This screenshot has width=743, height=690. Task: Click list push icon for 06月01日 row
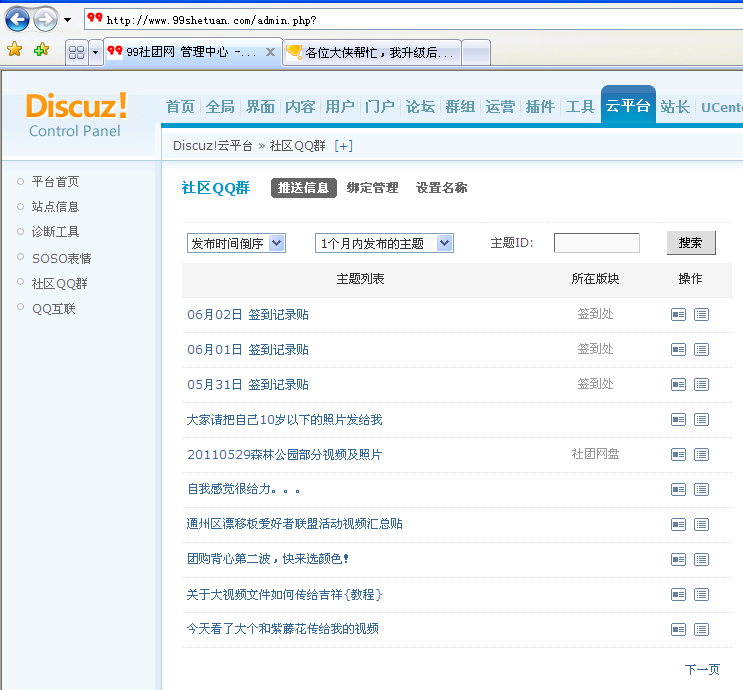(x=701, y=350)
